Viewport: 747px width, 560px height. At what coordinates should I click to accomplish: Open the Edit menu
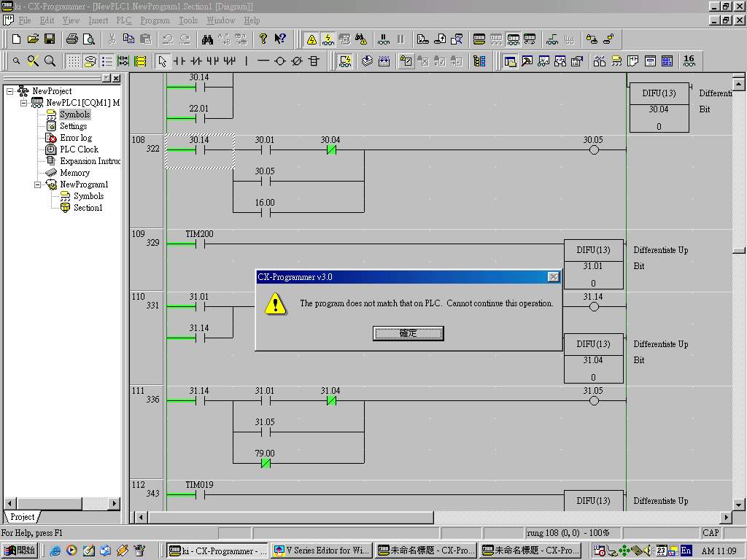[x=47, y=20]
